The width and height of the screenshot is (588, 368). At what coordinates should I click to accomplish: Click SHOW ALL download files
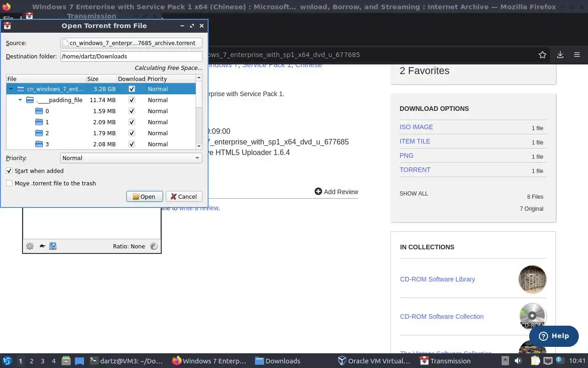(414, 194)
